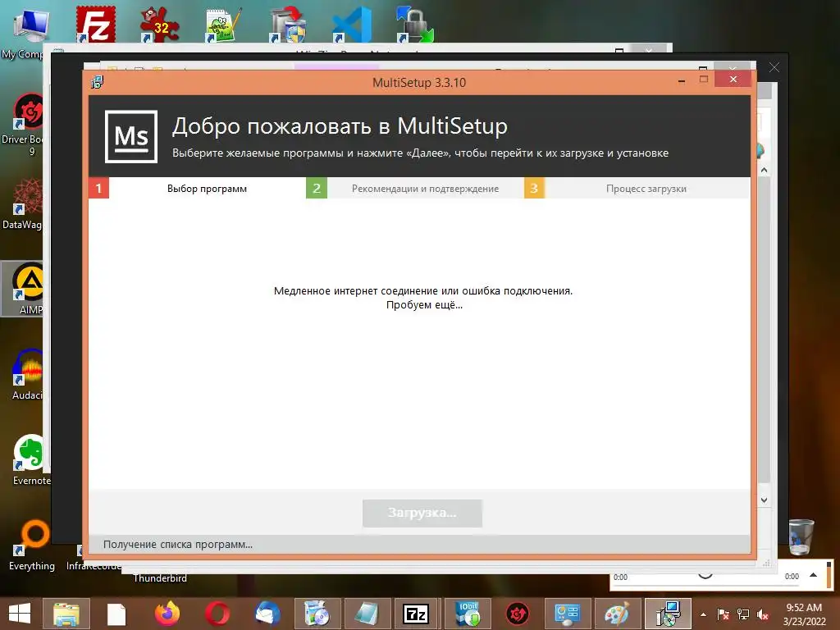This screenshot has height=630, width=840.
Task: Open Paint palette app in taskbar
Action: pos(618,614)
